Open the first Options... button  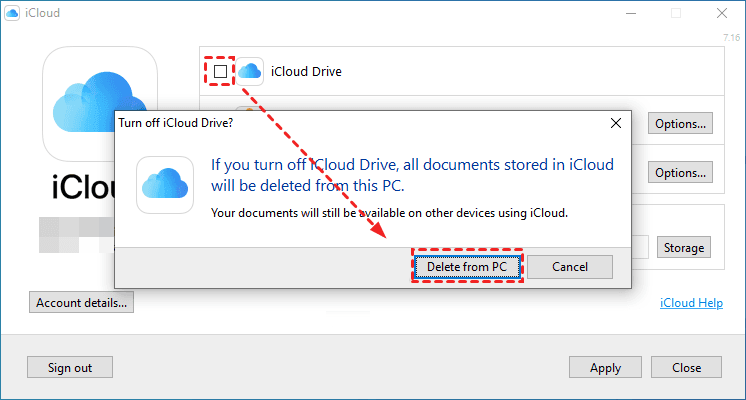click(x=681, y=124)
